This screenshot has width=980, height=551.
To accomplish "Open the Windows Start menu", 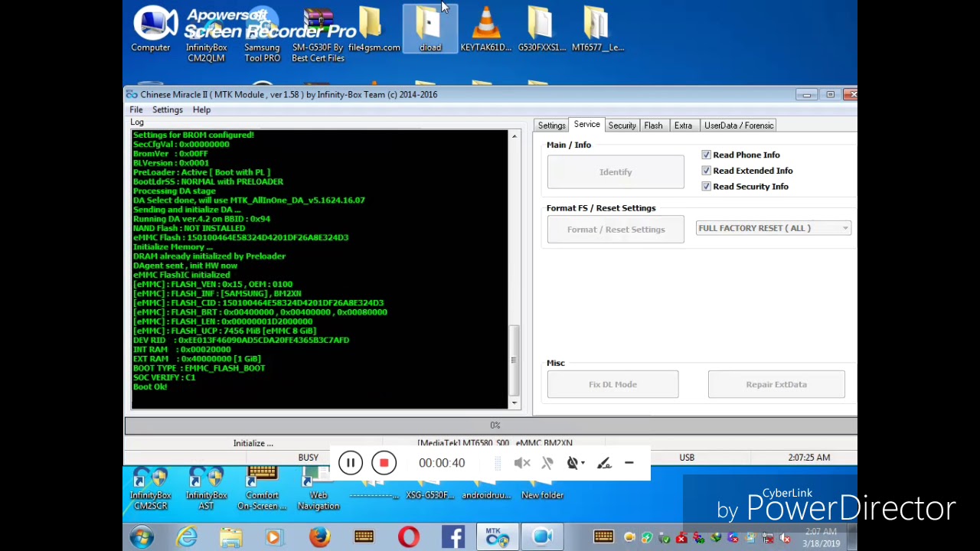I will (142, 537).
